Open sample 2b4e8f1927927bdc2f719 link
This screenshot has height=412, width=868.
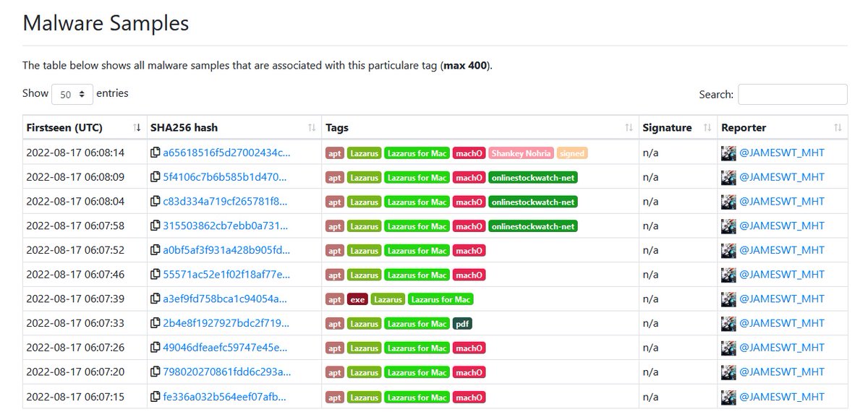click(226, 324)
